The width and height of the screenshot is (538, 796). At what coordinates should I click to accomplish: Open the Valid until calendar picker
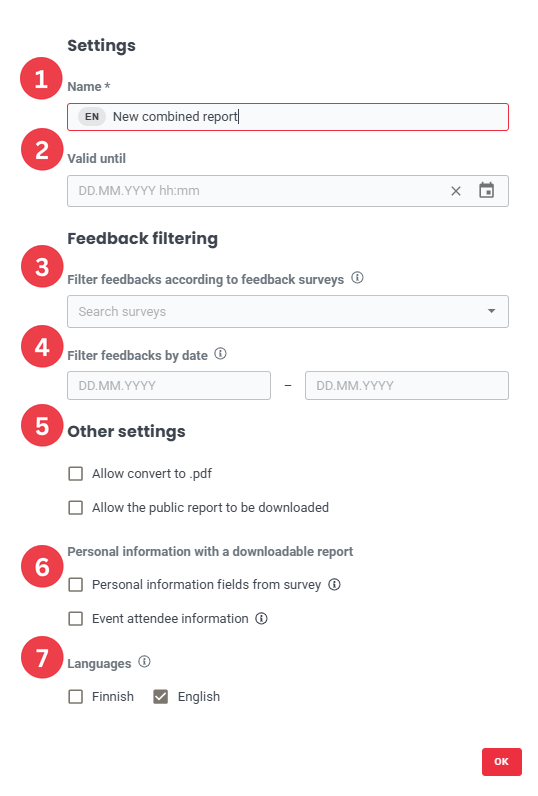point(486,191)
